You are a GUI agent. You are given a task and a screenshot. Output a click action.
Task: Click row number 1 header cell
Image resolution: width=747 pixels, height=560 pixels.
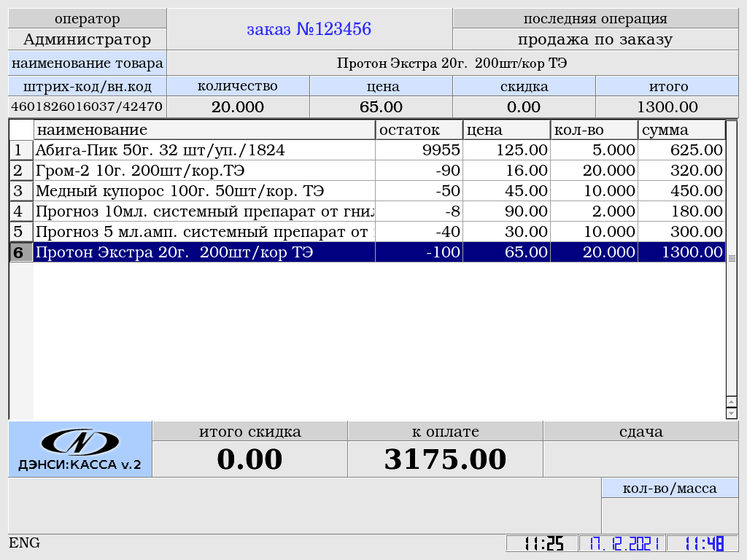click(x=21, y=150)
